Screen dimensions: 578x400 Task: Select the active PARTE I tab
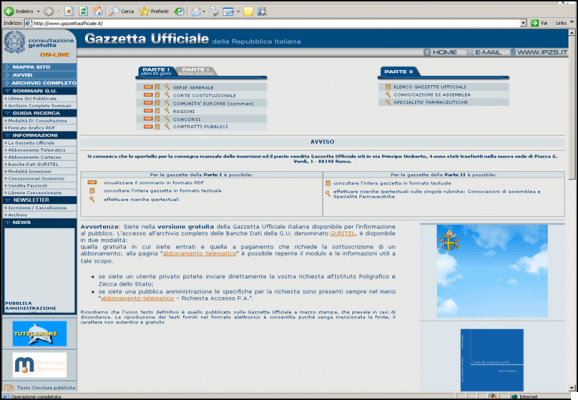[x=156, y=72]
